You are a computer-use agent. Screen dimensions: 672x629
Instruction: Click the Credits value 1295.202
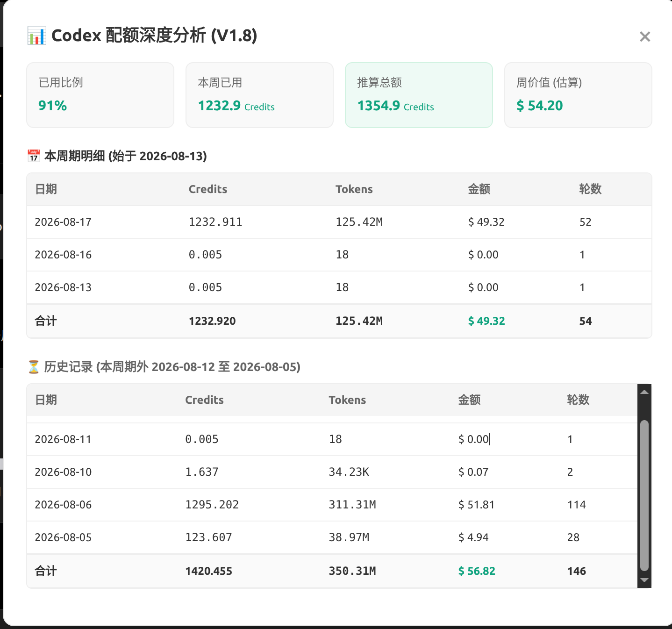click(212, 505)
